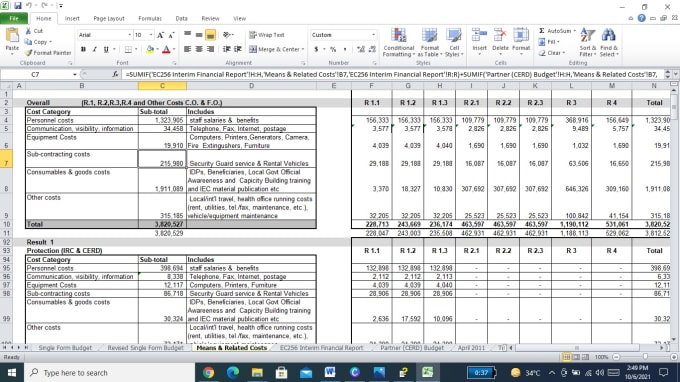Toggle Bold formatting
The width and height of the screenshot is (680, 382).
[83, 49]
